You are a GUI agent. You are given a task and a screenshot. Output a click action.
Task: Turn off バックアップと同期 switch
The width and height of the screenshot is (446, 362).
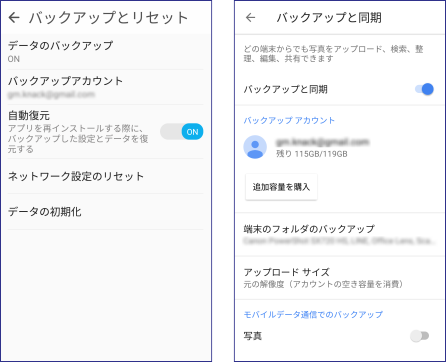tap(424, 89)
